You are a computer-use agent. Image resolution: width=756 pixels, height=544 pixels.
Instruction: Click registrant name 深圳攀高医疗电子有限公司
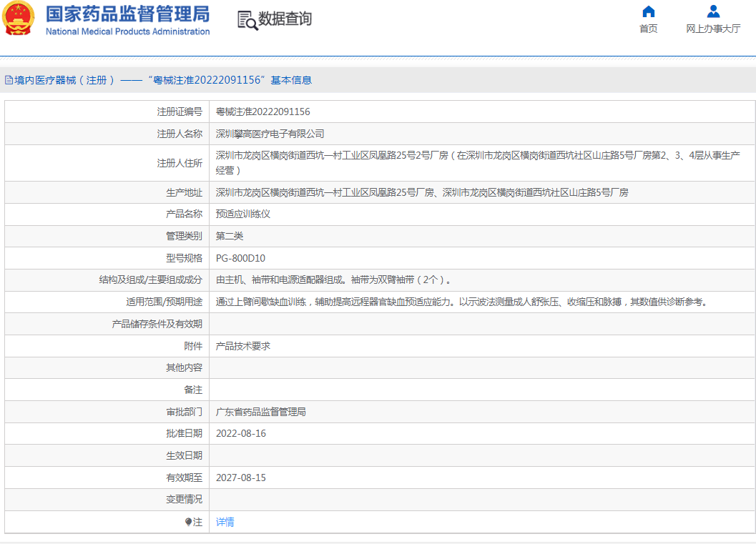[270, 134]
